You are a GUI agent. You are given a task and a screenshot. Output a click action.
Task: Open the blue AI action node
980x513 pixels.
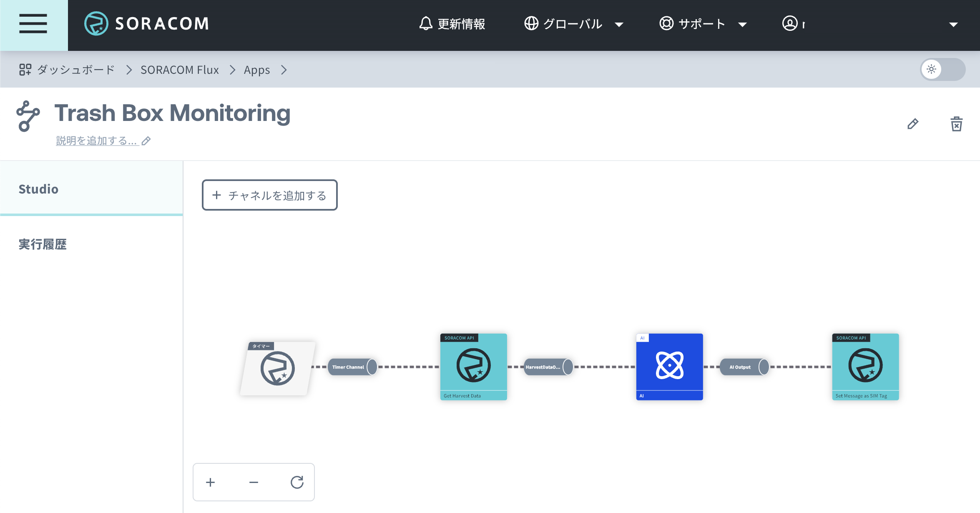(x=669, y=366)
